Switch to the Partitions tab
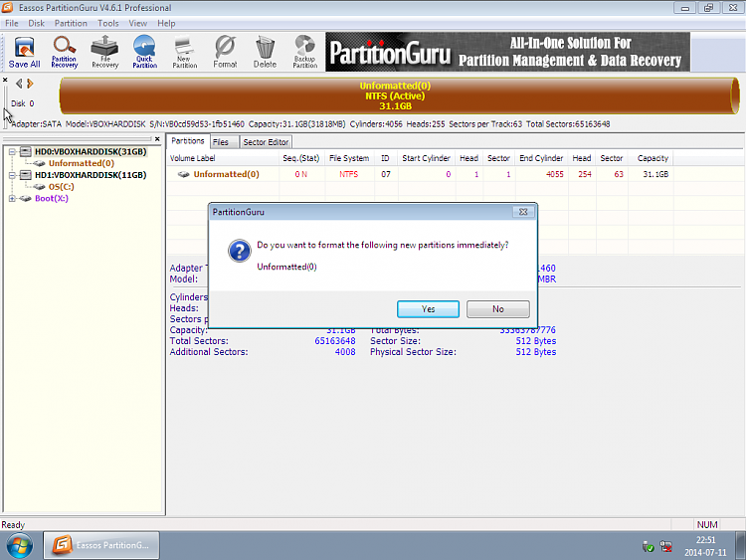 pos(187,141)
